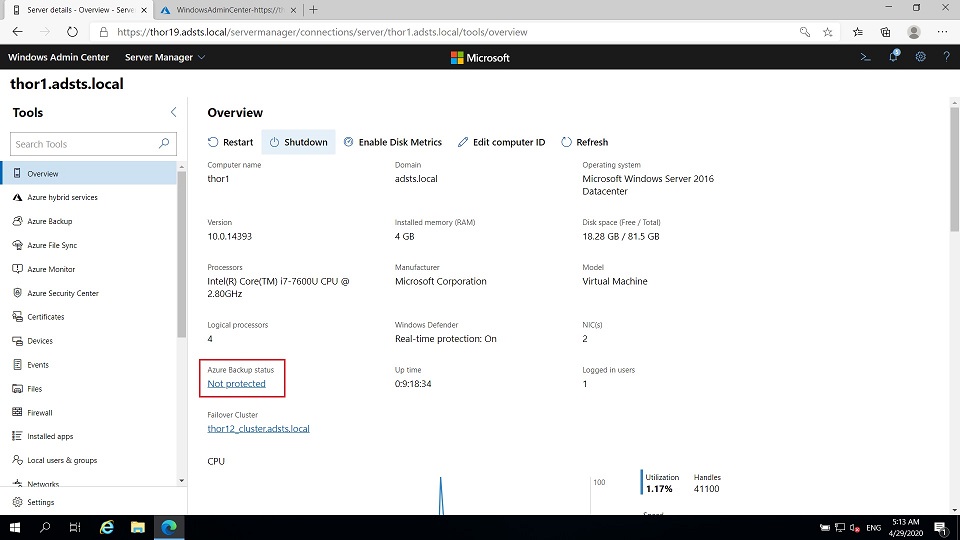This screenshot has height=540, width=960.
Task: Click the Refresh button in Overview
Action: (585, 142)
